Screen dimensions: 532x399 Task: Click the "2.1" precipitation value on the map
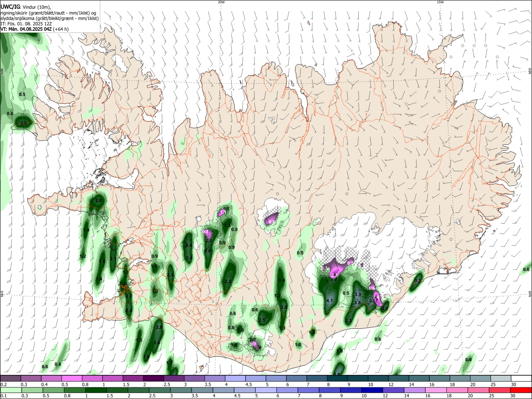tap(113, 259)
